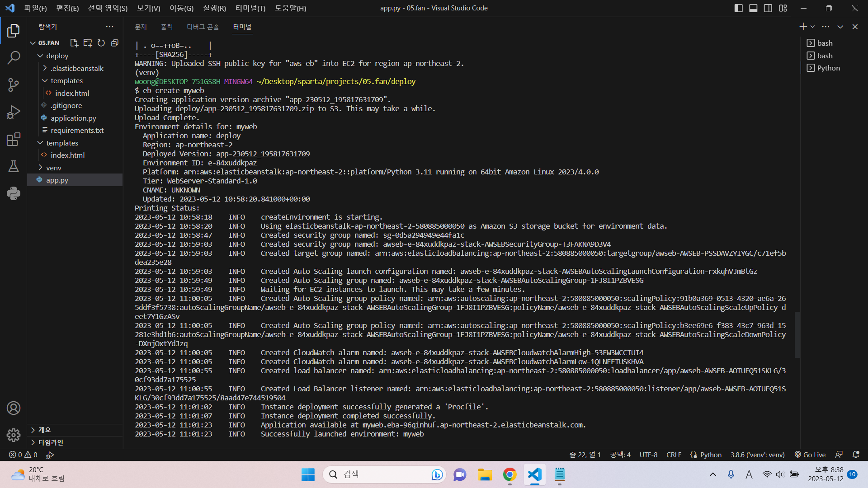Viewport: 868px width, 488px height.
Task: Open the Search view in activity bar
Action: (x=14, y=57)
